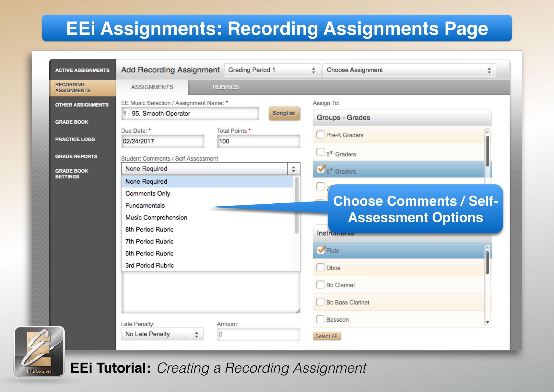Open the Choose Assignment dropdown

pos(409,70)
